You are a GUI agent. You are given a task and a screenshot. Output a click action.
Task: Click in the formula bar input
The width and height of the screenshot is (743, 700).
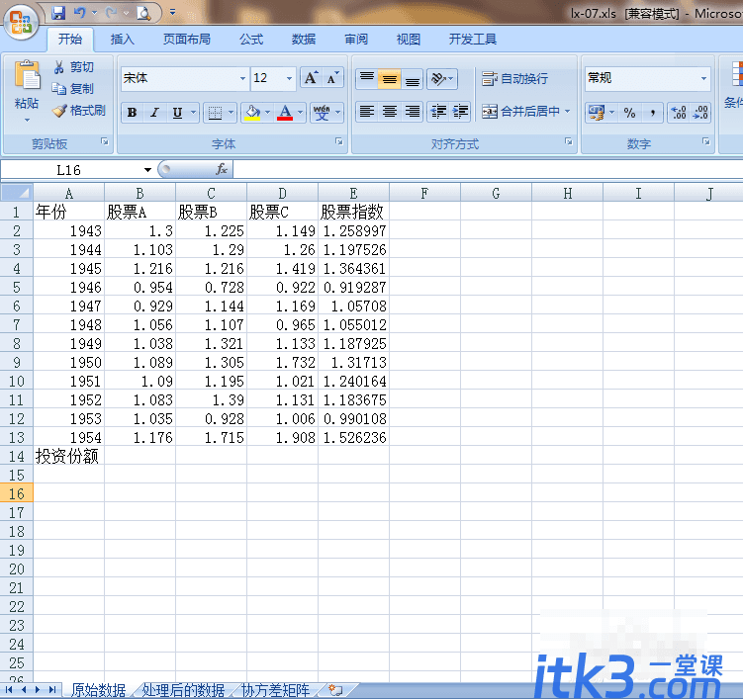pyautogui.click(x=488, y=169)
